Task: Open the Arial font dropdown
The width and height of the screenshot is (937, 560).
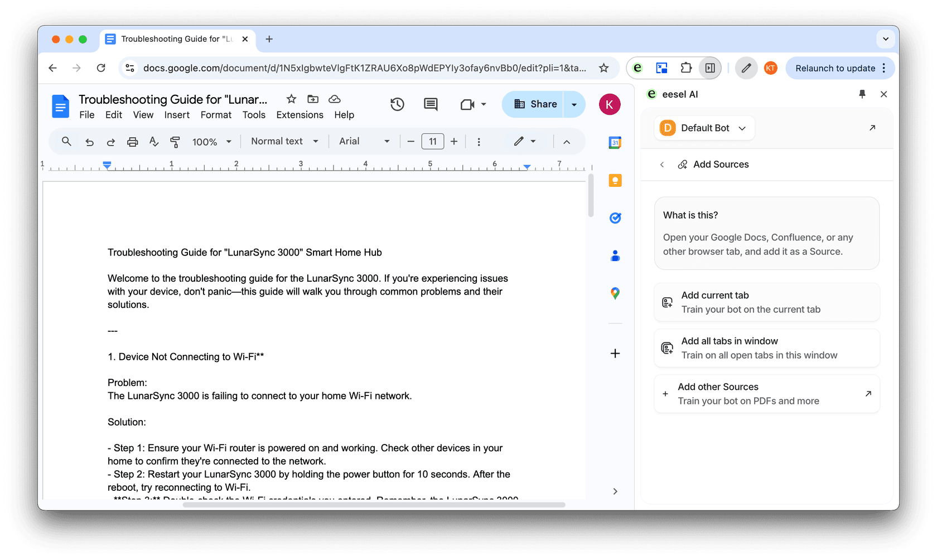Action: click(364, 142)
